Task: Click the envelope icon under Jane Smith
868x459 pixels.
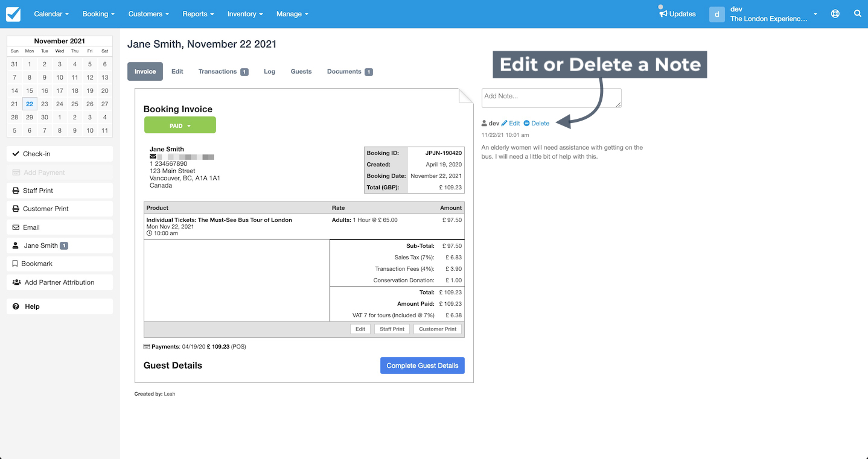Action: click(x=153, y=157)
